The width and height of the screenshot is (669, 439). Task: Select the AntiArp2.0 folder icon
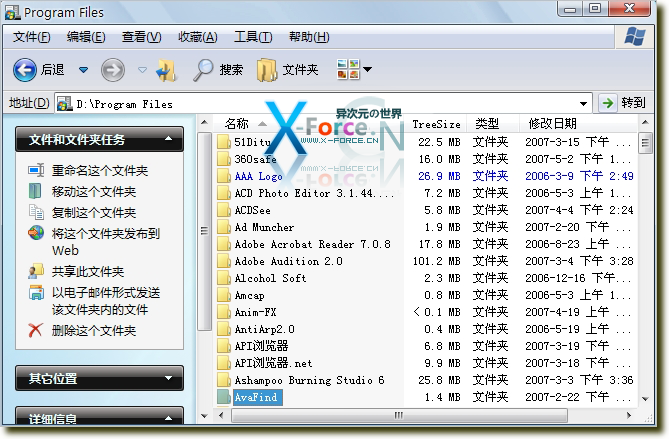(224, 329)
